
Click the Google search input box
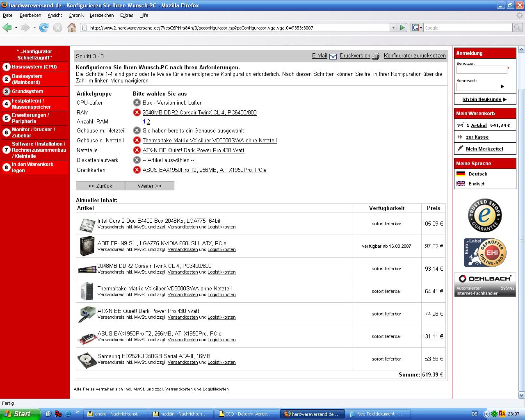pyautogui.click(x=468, y=27)
